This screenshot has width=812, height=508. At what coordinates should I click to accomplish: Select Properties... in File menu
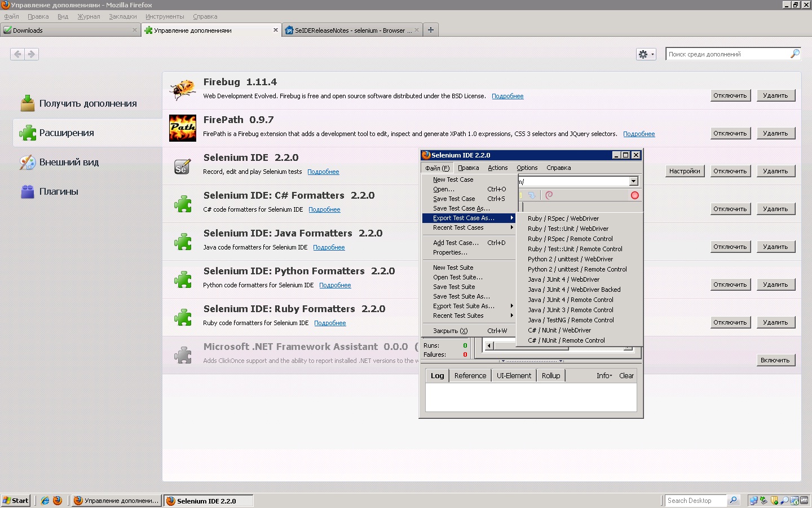468,252
